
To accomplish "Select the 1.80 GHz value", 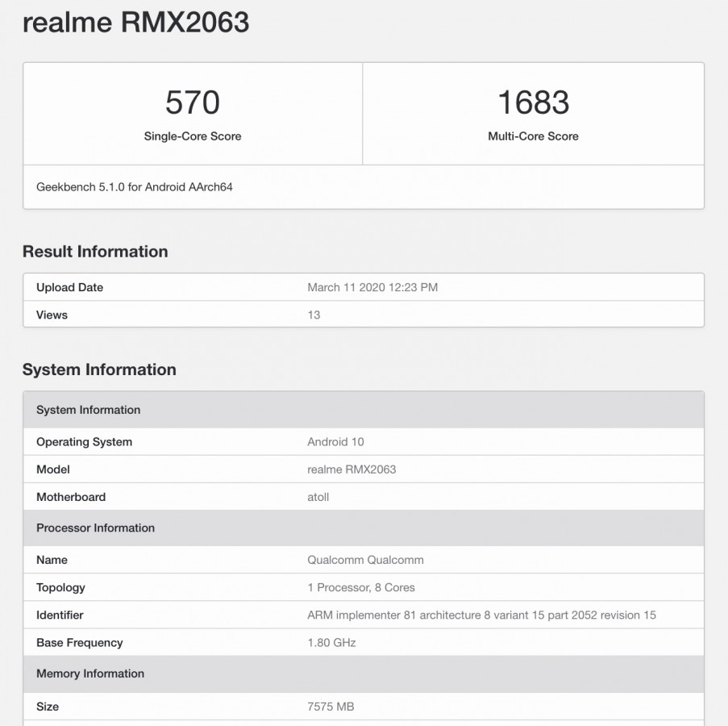I will click(x=331, y=643).
